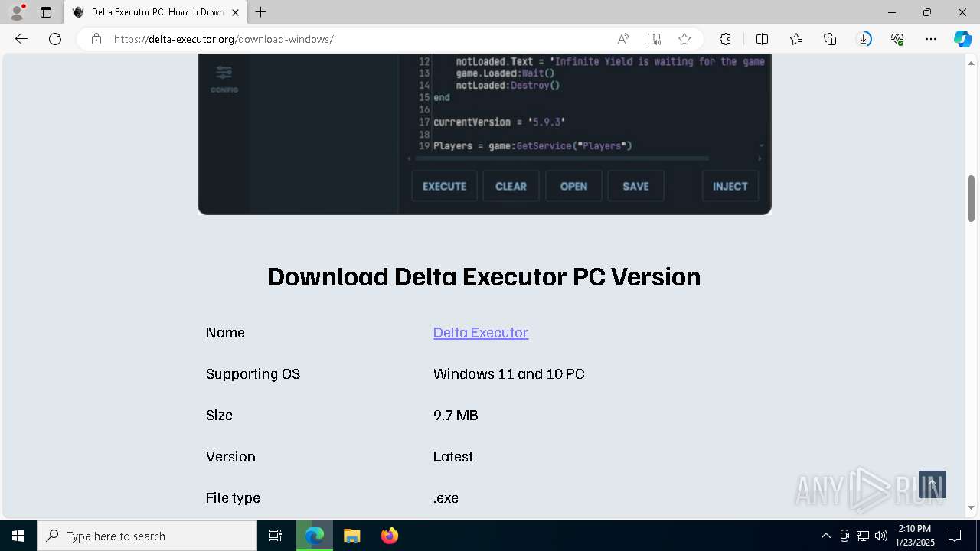Open the Delta Executor link
This screenshot has width=980, height=551.
481,333
